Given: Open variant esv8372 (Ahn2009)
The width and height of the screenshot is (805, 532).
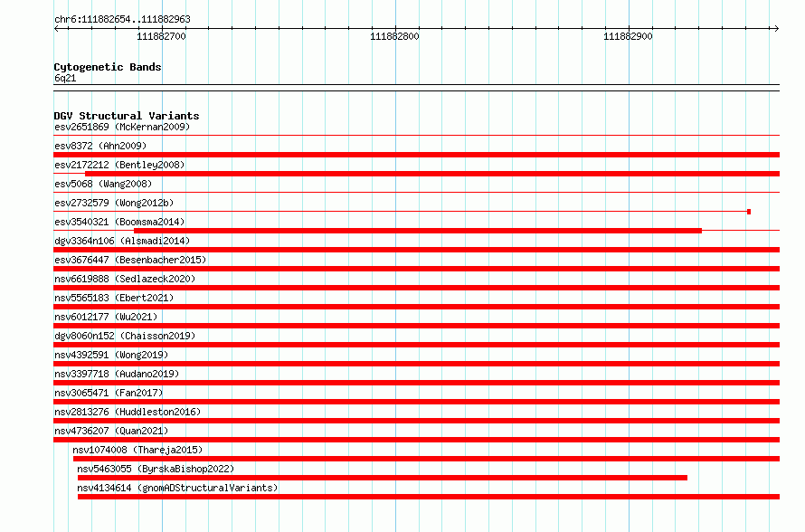Looking at the screenshot, I should 100,146.
